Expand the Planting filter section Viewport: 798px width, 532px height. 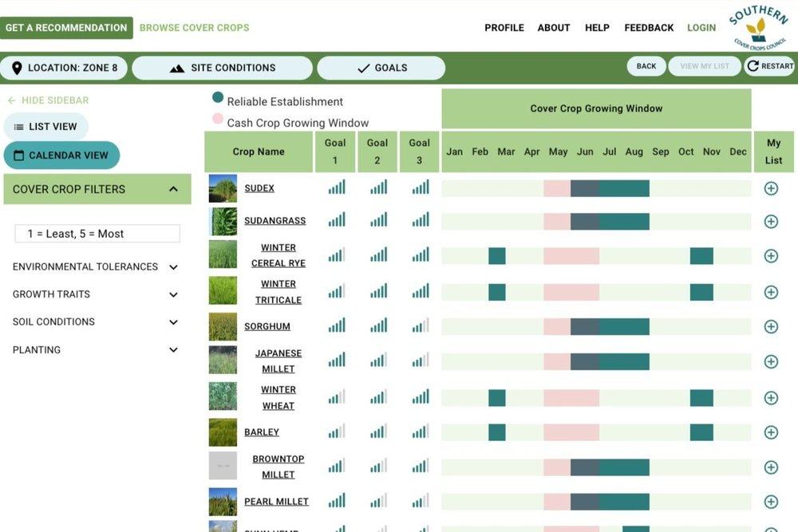(173, 349)
